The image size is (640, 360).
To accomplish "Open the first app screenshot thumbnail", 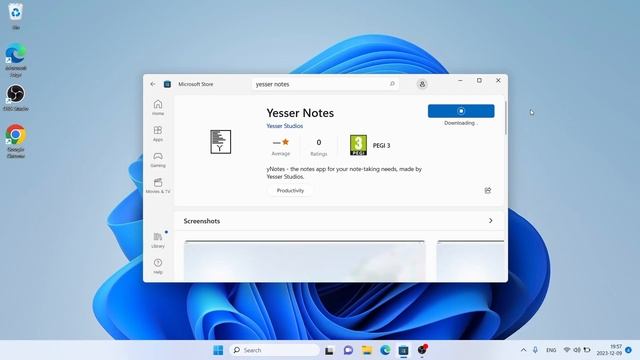I will [x=304, y=260].
